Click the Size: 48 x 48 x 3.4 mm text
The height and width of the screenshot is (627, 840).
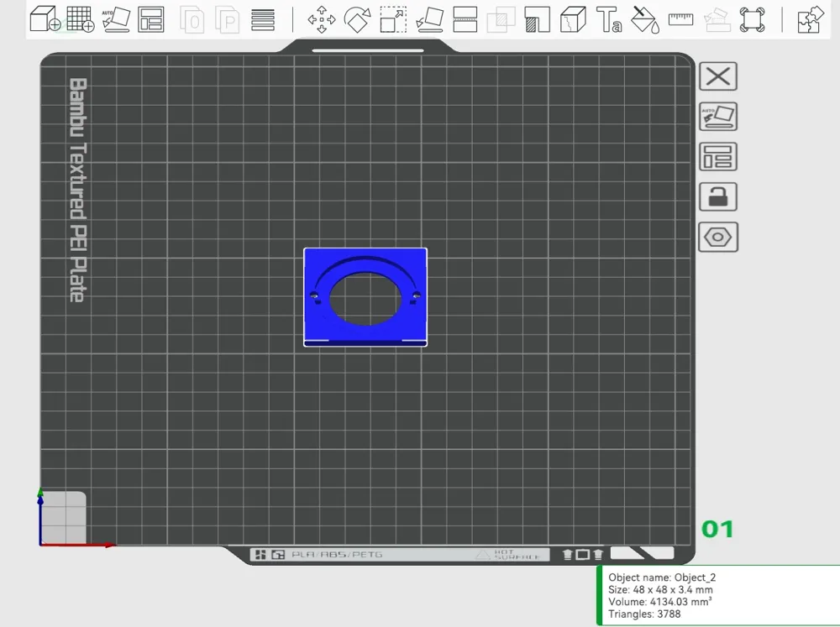point(660,589)
